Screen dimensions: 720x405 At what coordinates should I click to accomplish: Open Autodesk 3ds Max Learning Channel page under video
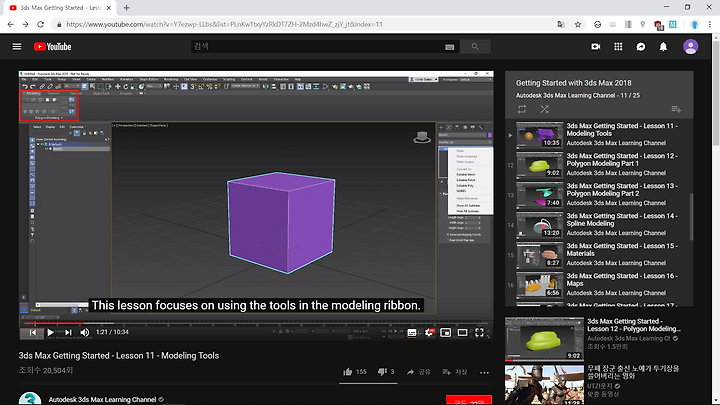click(x=102, y=399)
